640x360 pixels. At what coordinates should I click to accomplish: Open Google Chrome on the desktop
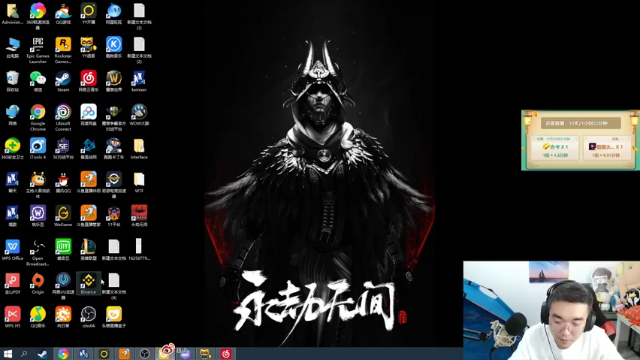tap(38, 117)
